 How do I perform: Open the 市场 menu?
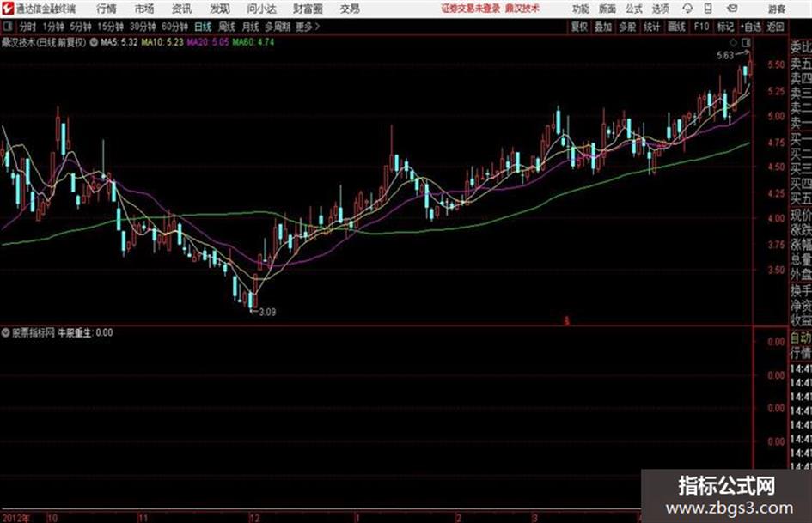(144, 9)
